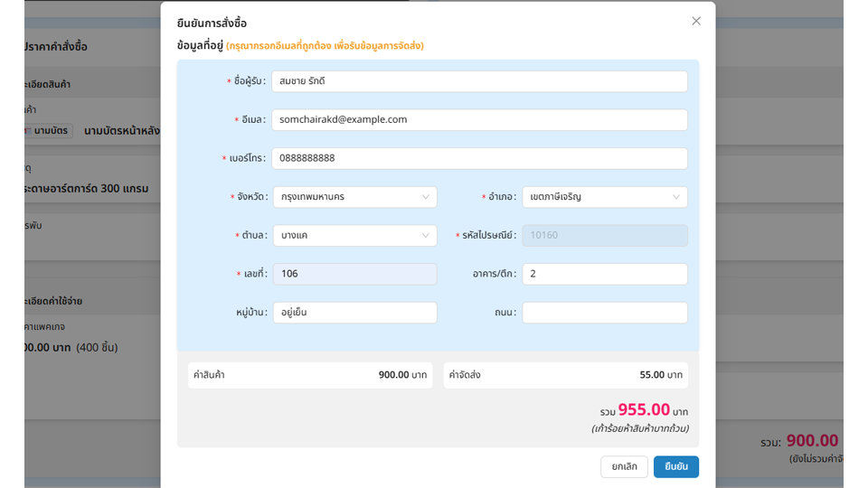Image resolution: width=868 pixels, height=488 pixels.
Task: Click the ยืนยันการสั่งซื้อ dialog title
Action: tap(212, 23)
